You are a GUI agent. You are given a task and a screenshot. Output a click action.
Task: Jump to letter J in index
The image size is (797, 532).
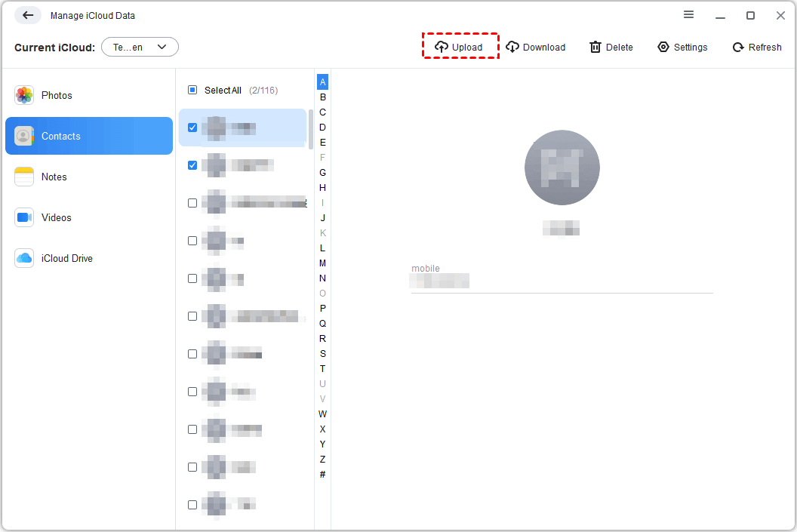(x=322, y=217)
